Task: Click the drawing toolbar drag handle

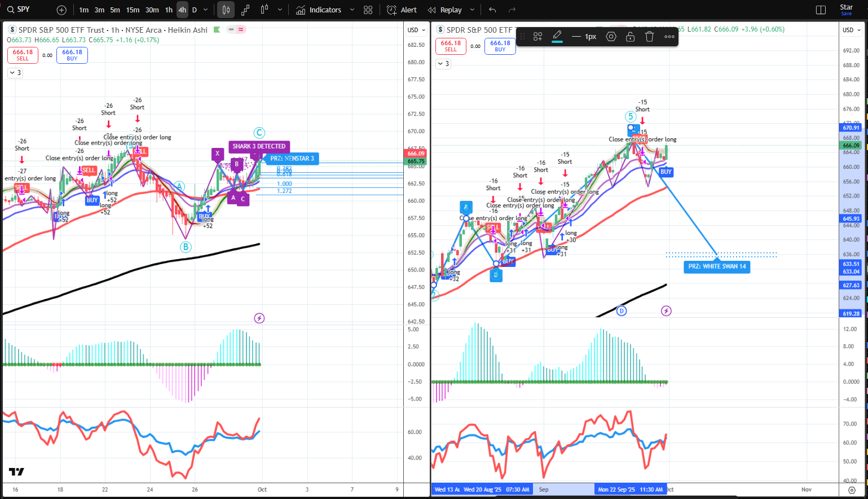Action: (x=522, y=37)
